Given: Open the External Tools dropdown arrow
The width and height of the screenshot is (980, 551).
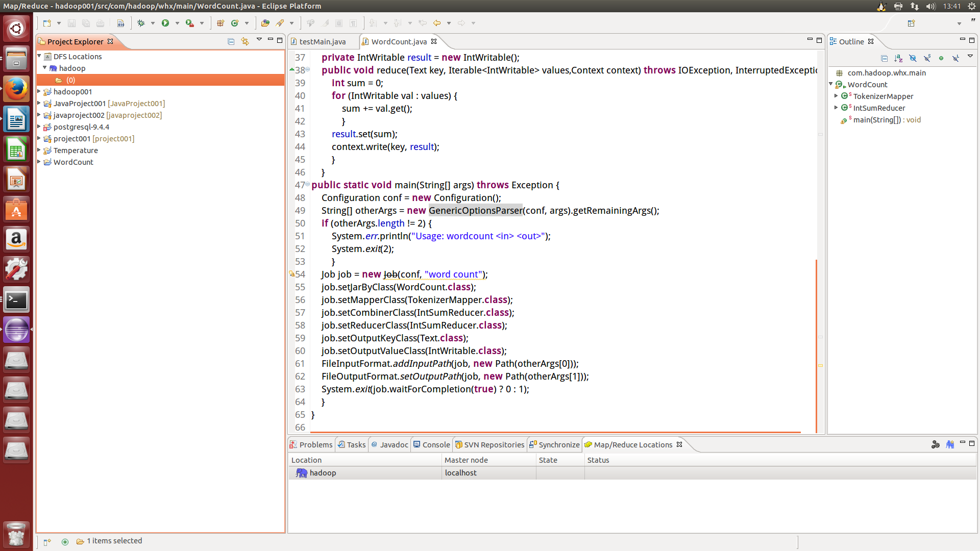Looking at the screenshot, I should coord(202,23).
